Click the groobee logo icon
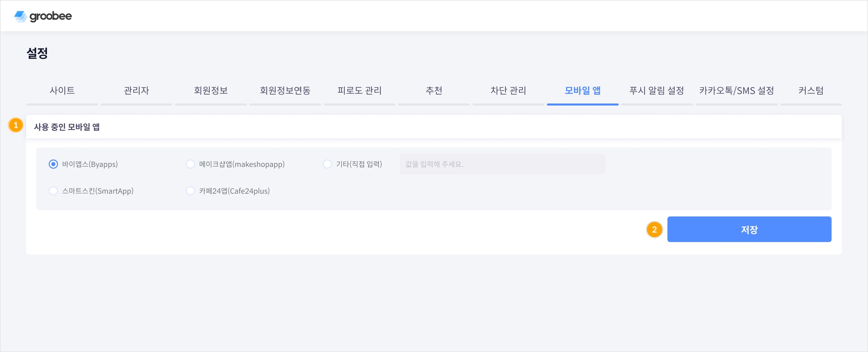 [20, 16]
